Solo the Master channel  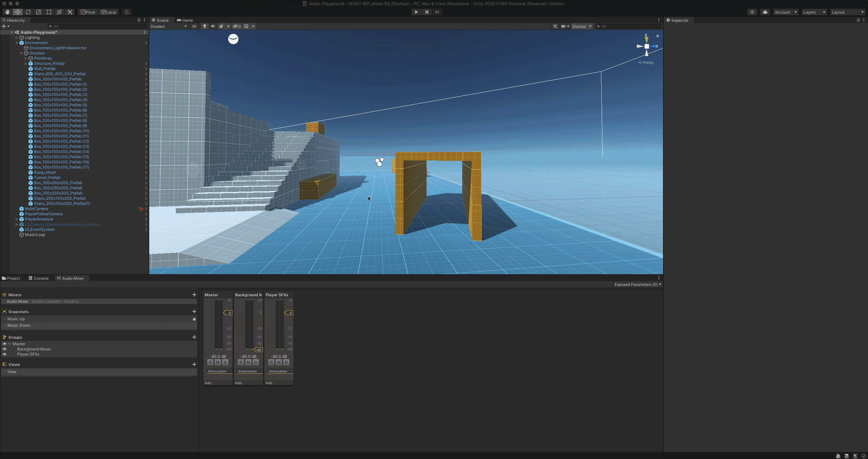(x=210, y=362)
